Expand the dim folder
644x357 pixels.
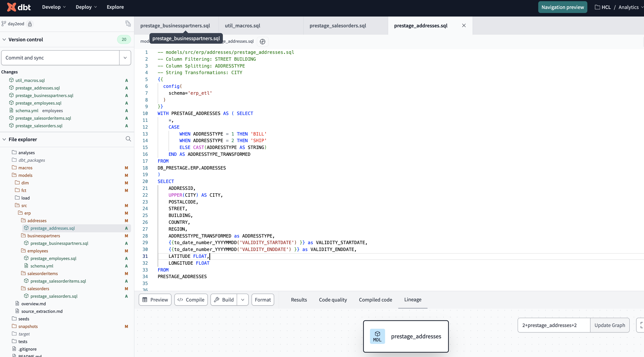pos(22,183)
